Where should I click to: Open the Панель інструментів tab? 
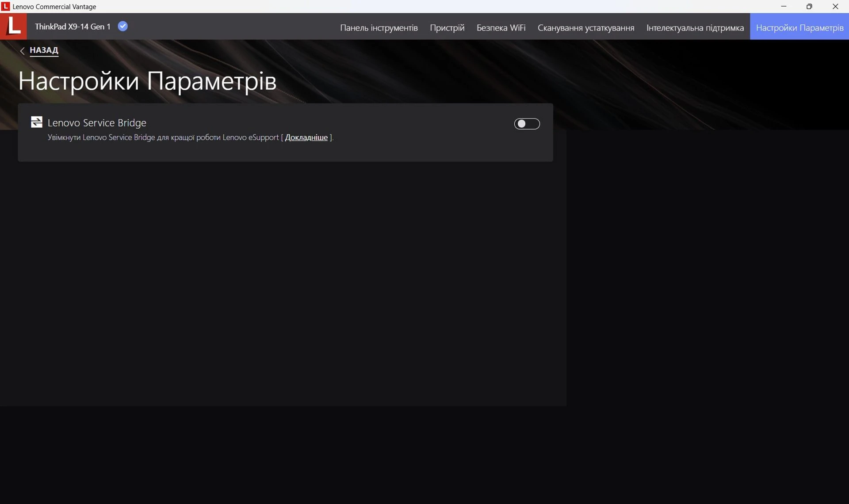click(x=379, y=27)
